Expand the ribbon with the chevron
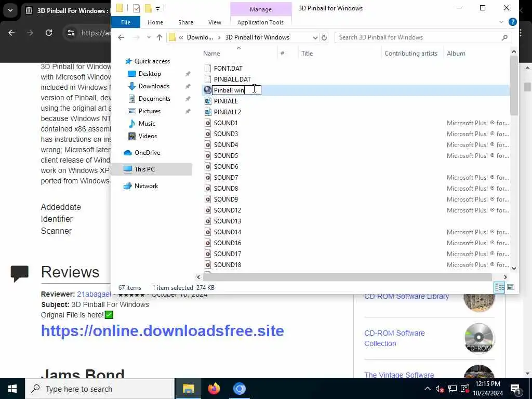The height and width of the screenshot is (399, 532). point(501,22)
